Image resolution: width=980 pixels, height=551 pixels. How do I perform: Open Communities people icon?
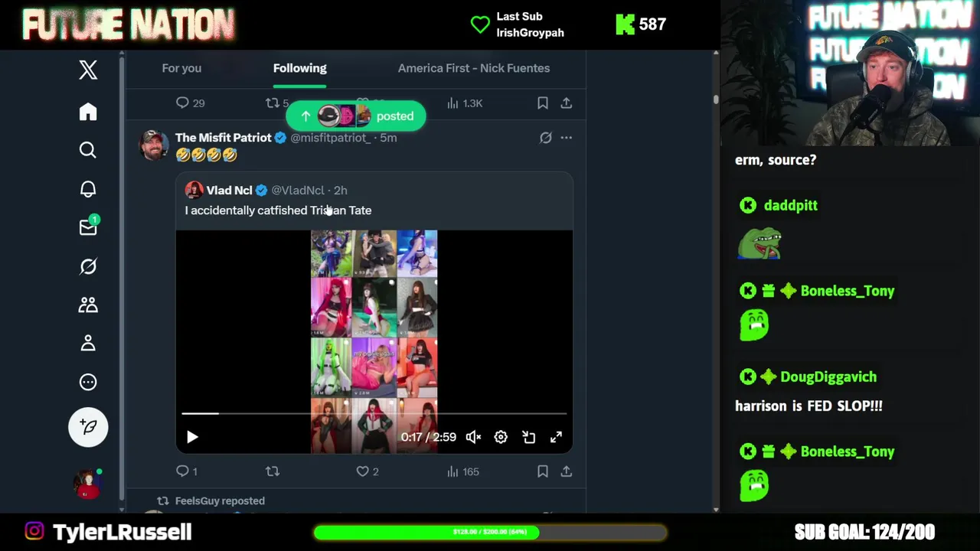[x=88, y=305]
